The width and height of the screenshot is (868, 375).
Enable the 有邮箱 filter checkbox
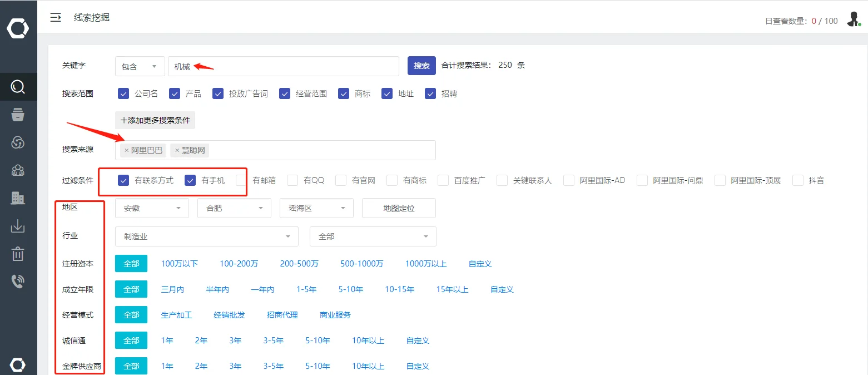pyautogui.click(x=241, y=180)
